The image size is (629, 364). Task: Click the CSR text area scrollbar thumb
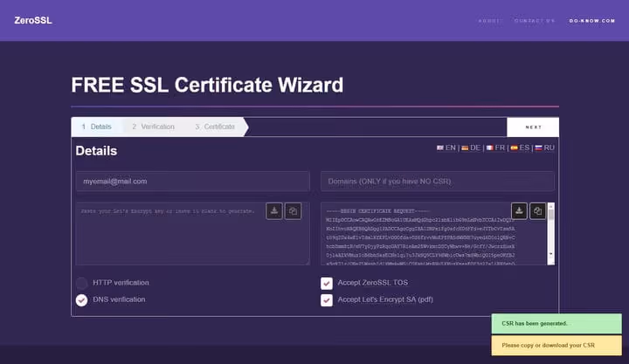[x=550, y=214]
